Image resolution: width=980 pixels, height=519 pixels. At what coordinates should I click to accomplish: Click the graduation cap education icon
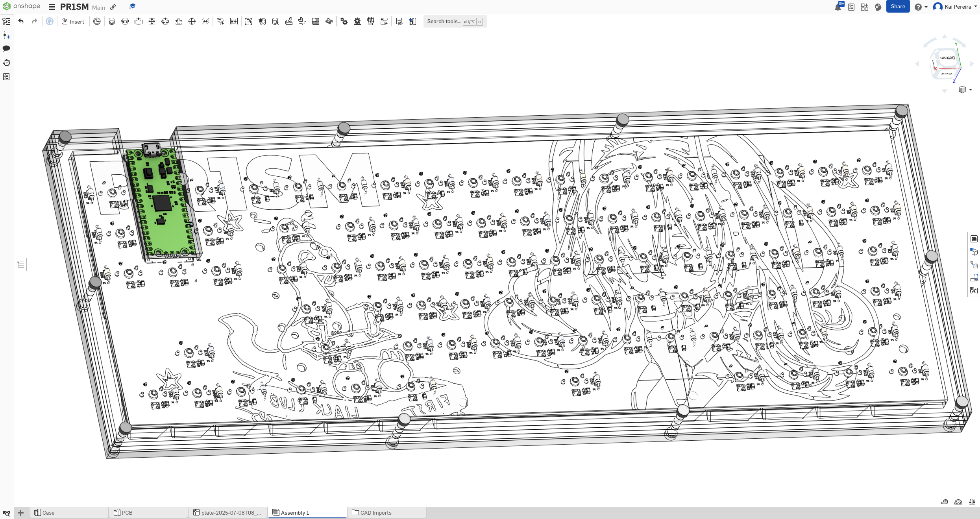[x=132, y=7]
